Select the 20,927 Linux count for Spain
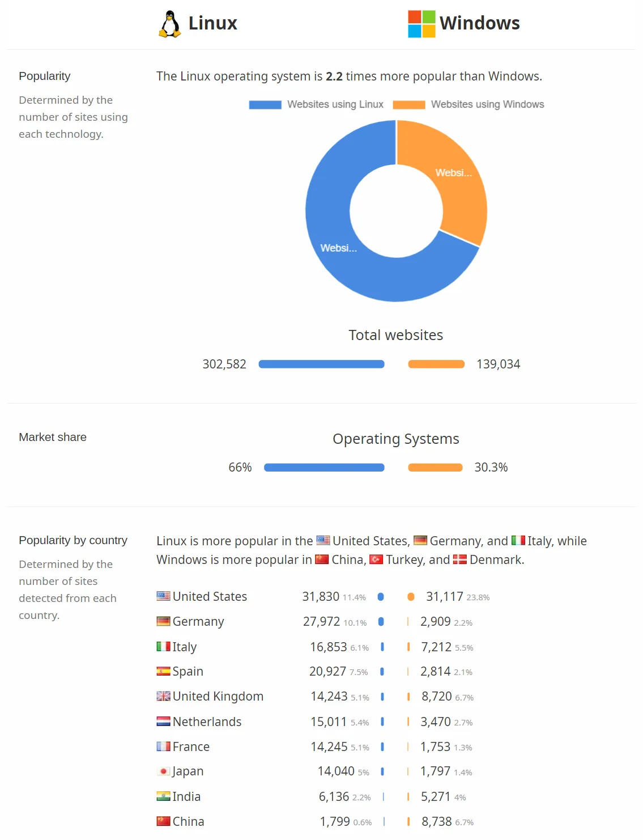 click(327, 672)
